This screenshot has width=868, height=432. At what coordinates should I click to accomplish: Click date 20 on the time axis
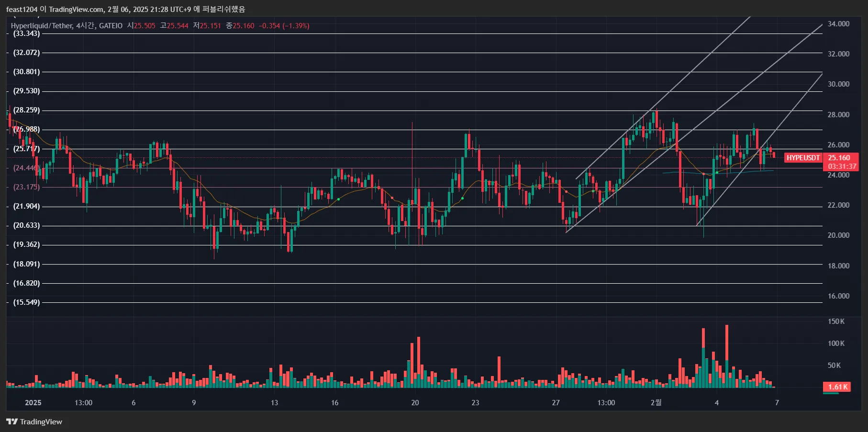tap(415, 403)
